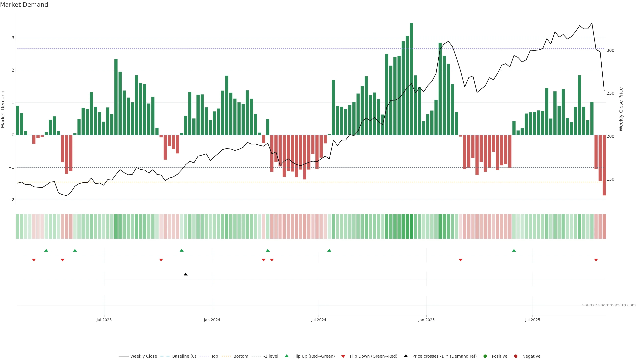The height and width of the screenshot is (362, 644).
Task: Toggle the Negative legend entry
Action: point(531,356)
